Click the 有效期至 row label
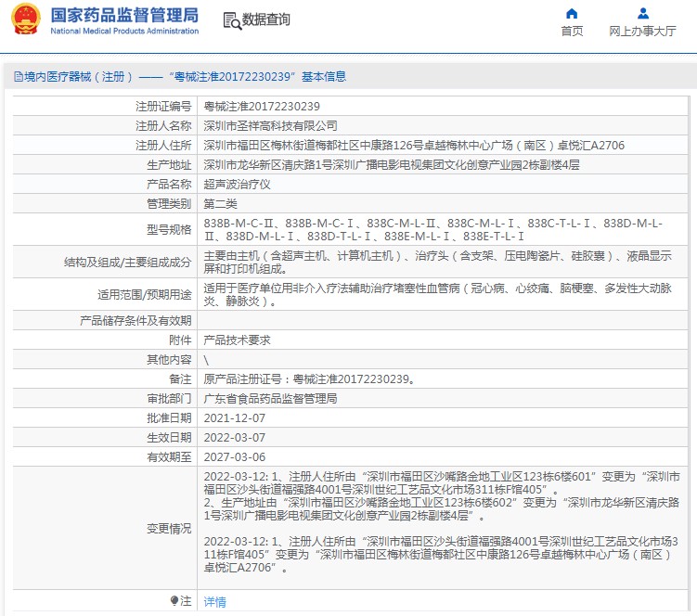Image resolution: width=697 pixels, height=616 pixels. point(169,457)
